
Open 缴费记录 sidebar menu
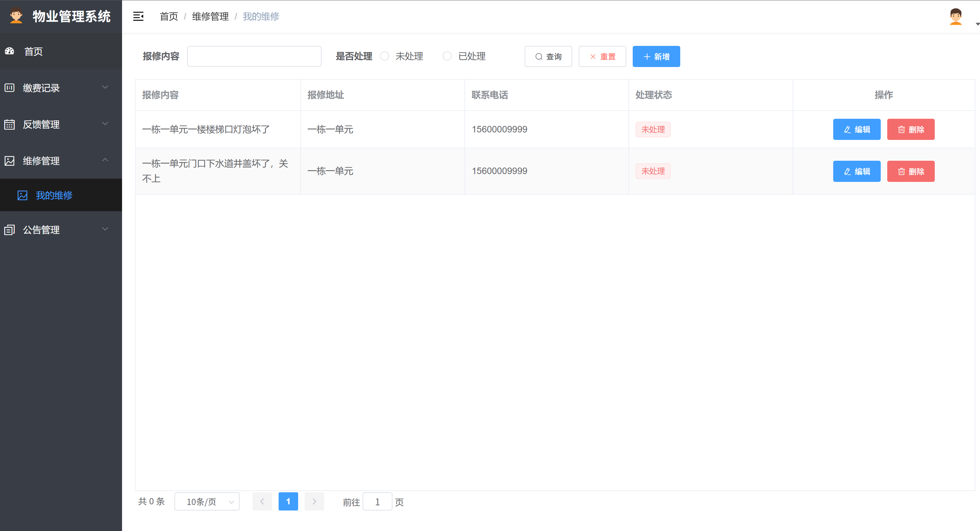(x=61, y=88)
